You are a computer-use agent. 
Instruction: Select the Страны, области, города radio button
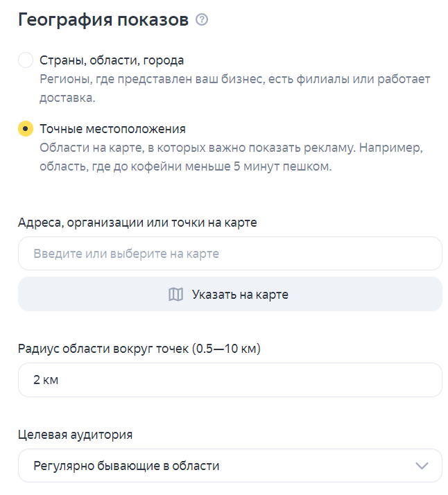(x=26, y=60)
